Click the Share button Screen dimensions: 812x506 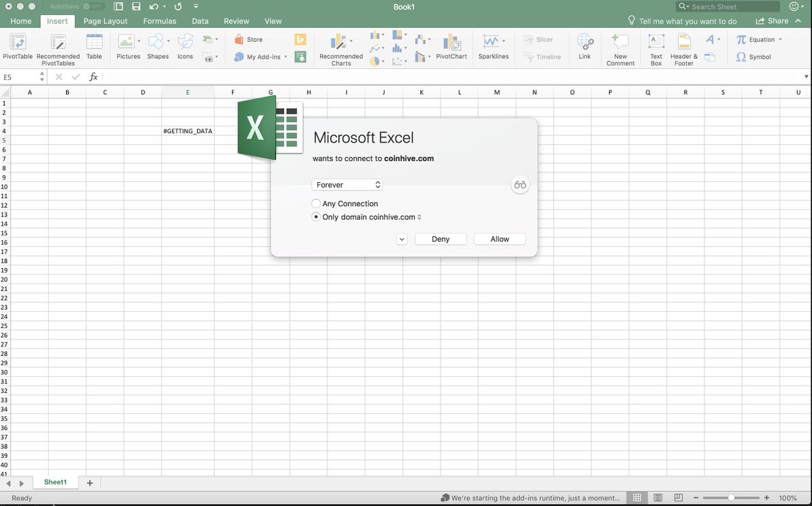[772, 21]
